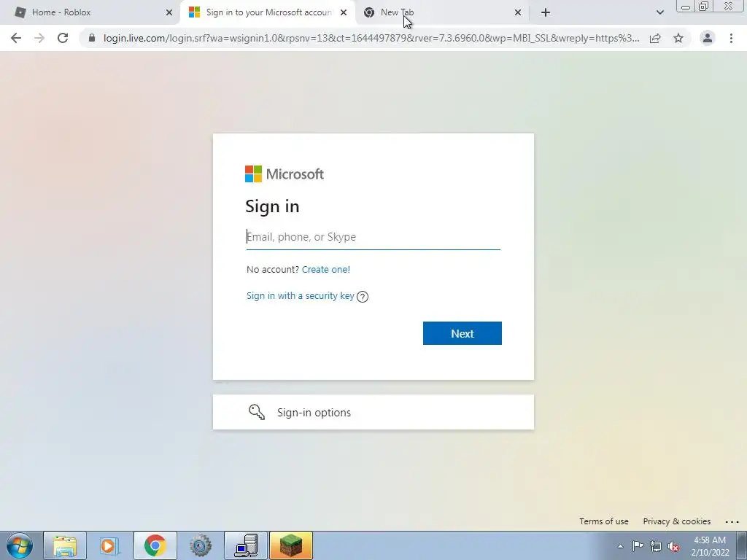Open the gear application in taskbar

(200, 545)
